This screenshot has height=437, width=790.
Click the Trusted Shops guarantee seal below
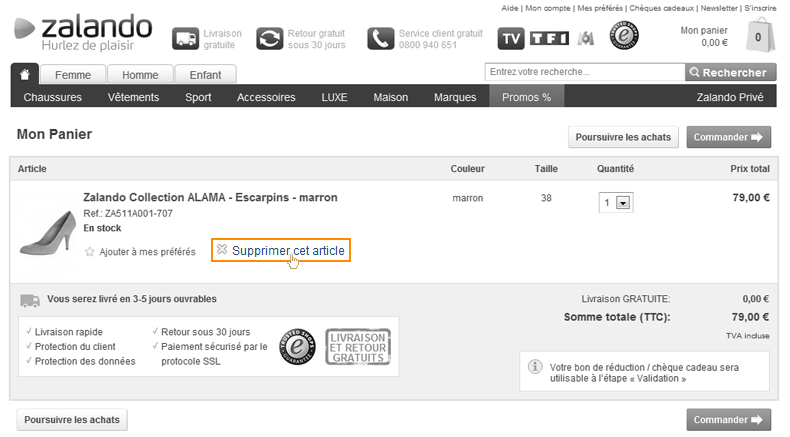[297, 347]
